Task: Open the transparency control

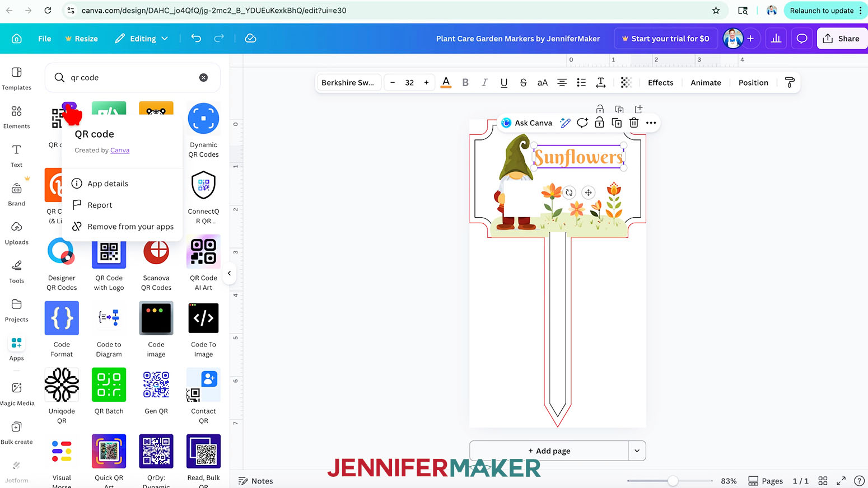Action: click(626, 82)
